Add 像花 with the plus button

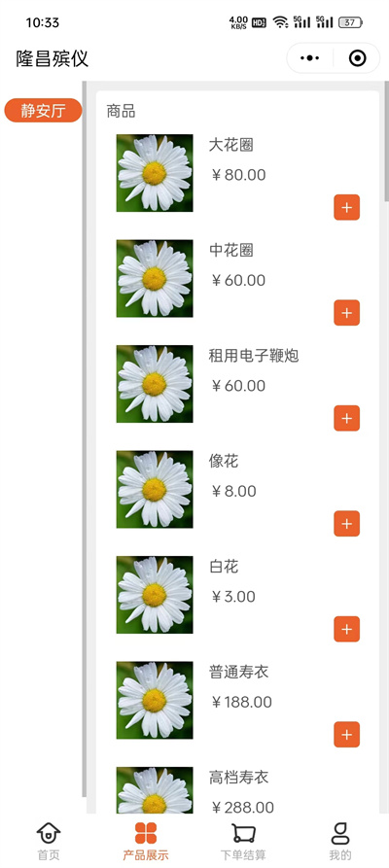tap(346, 524)
